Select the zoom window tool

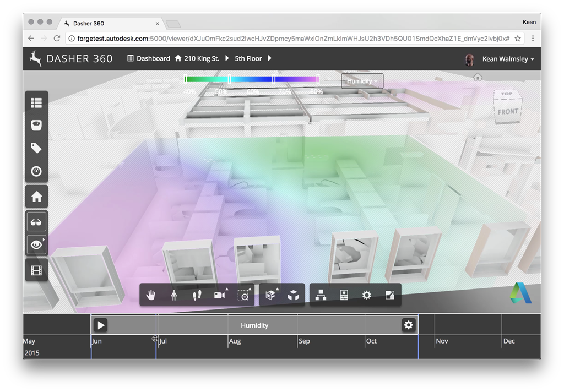[x=243, y=296]
